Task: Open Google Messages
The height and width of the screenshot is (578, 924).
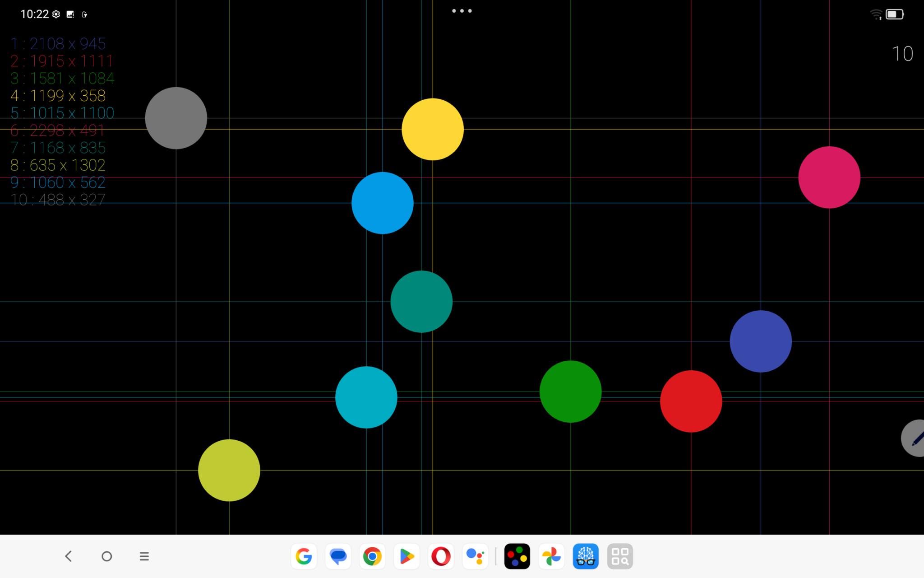Action: point(338,556)
